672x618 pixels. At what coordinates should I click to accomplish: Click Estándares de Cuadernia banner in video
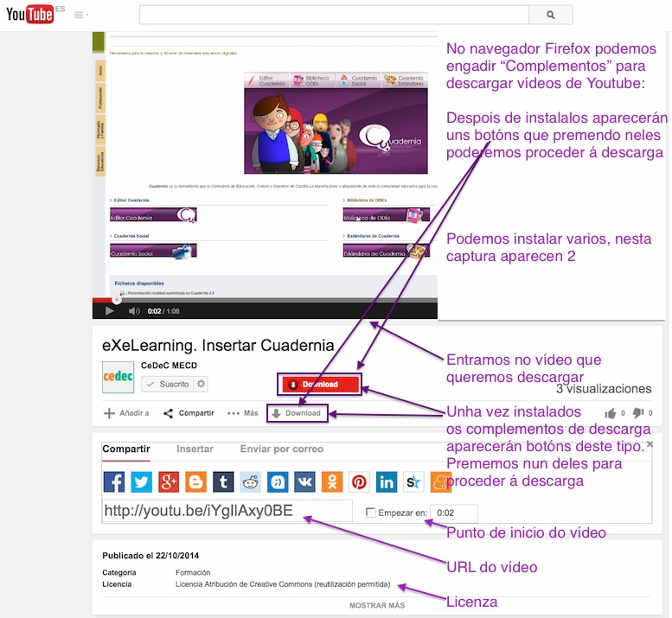386,251
